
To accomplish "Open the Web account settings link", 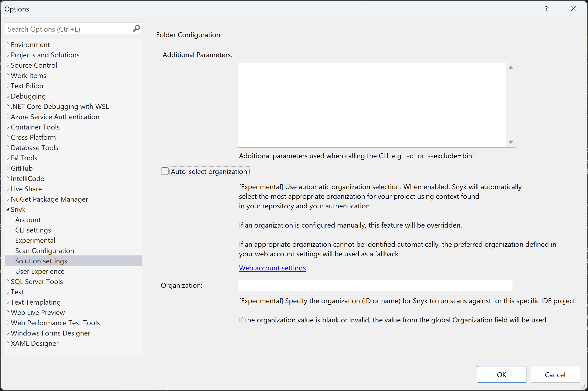I will (x=272, y=268).
